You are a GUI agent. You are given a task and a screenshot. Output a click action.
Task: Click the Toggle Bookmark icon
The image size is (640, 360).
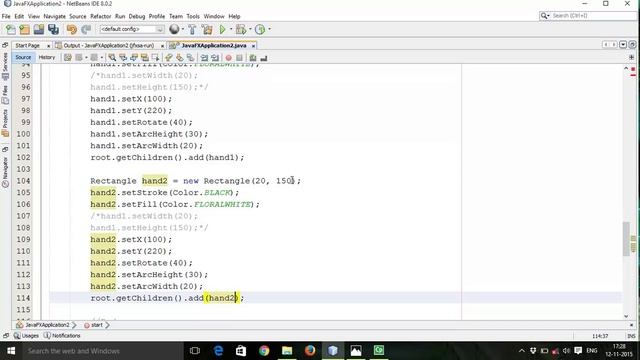point(190,58)
